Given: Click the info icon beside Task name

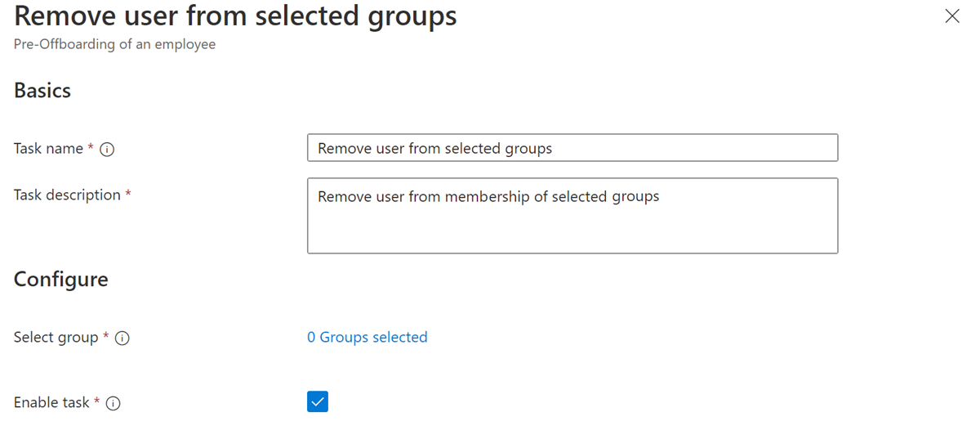Looking at the screenshot, I should [106, 150].
